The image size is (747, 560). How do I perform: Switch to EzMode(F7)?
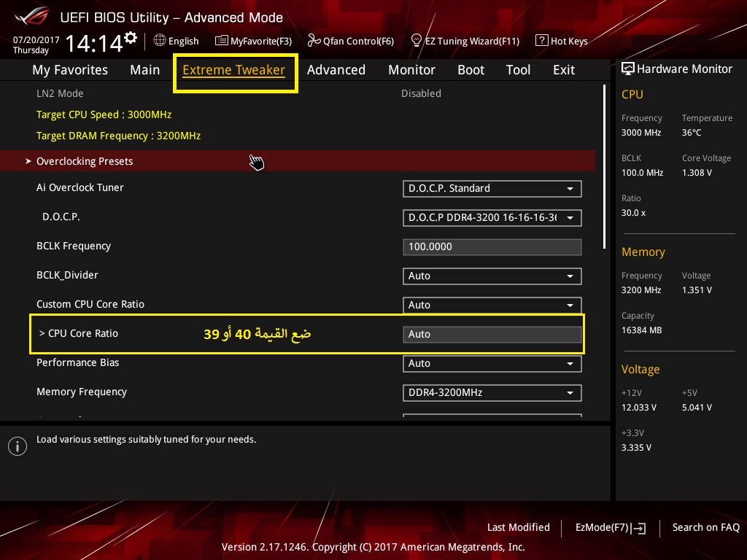click(611, 528)
